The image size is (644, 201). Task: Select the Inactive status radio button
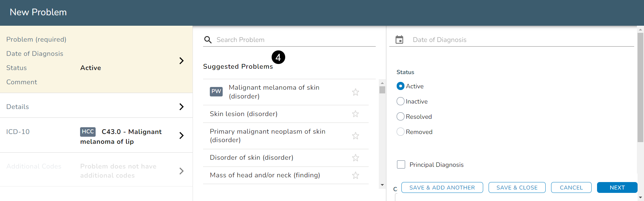pyautogui.click(x=400, y=102)
